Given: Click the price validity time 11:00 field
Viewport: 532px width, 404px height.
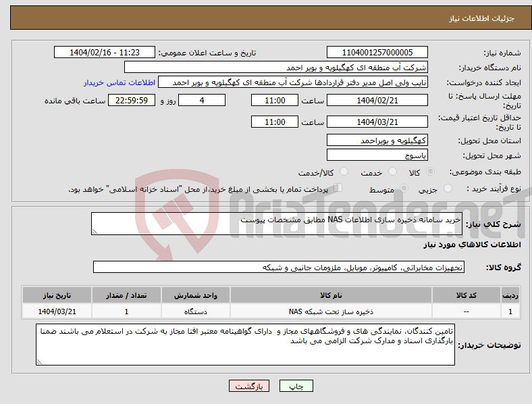Looking at the screenshot, I should [x=275, y=122].
